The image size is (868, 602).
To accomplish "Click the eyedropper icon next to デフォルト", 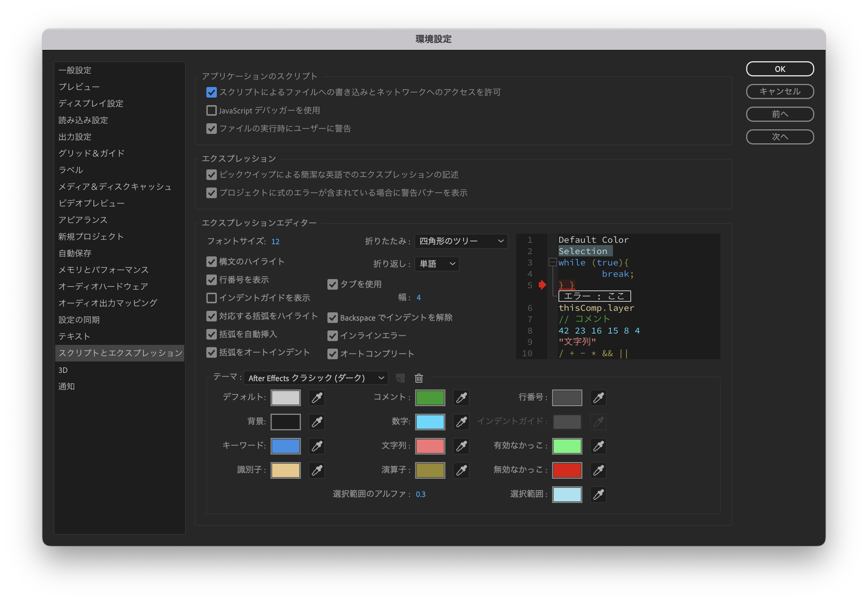I will click(x=317, y=397).
